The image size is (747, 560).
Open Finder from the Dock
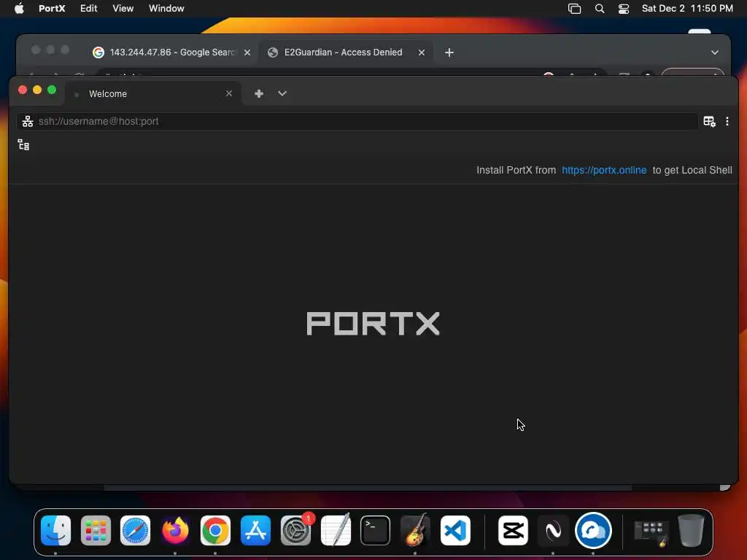point(55,531)
